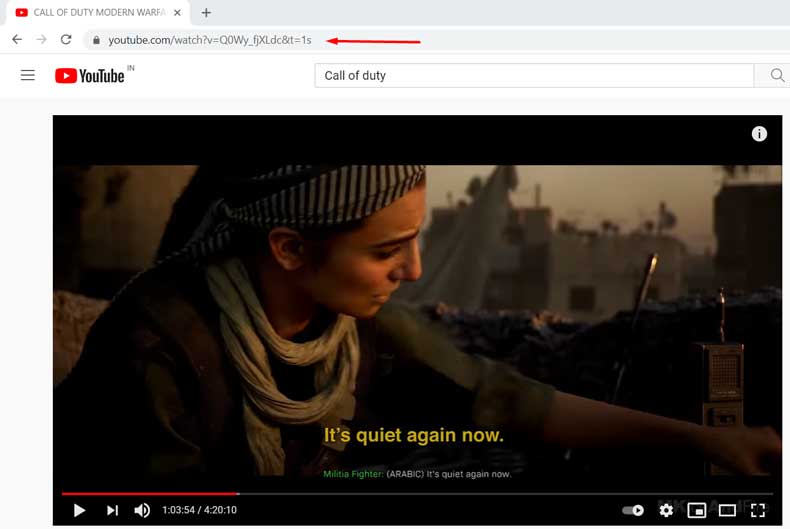Click the search magnifier button
790x529 pixels.
(x=776, y=76)
